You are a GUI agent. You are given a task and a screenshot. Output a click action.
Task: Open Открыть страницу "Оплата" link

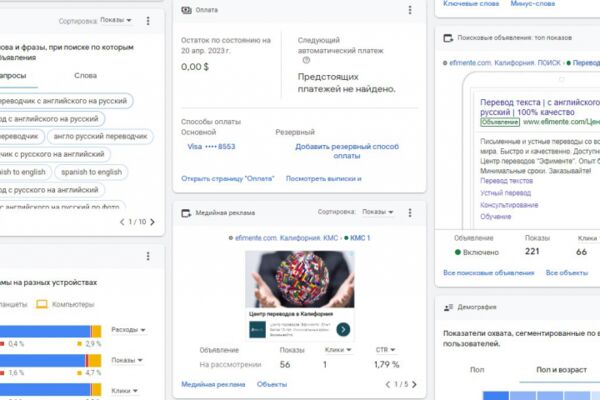point(228,179)
